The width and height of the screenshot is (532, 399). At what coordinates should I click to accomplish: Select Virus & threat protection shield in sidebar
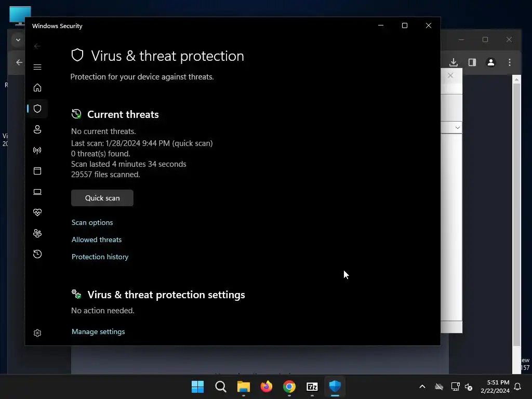[37, 109]
